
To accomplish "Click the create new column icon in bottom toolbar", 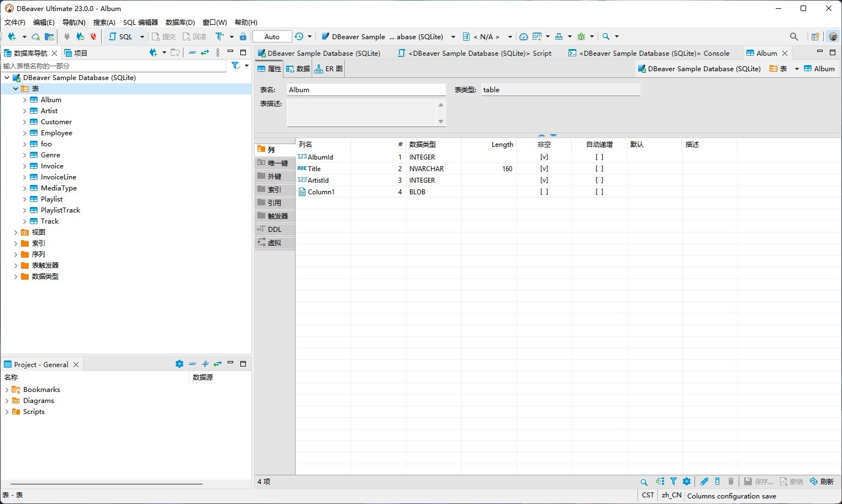I will click(x=718, y=481).
